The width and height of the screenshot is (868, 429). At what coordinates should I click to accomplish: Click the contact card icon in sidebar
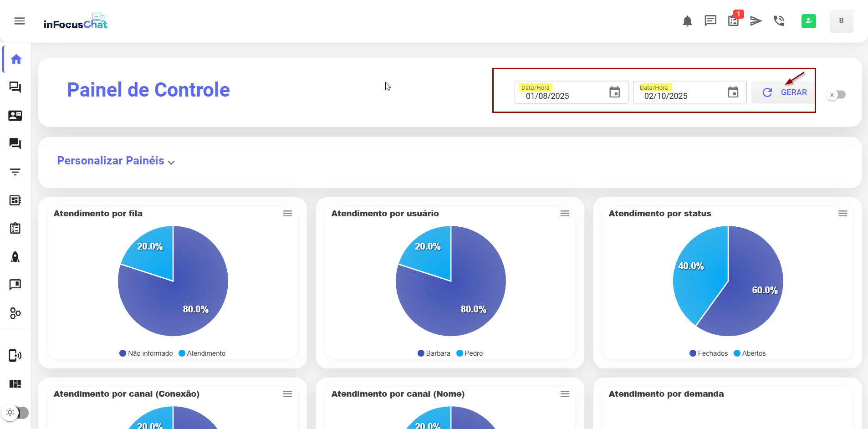15,116
